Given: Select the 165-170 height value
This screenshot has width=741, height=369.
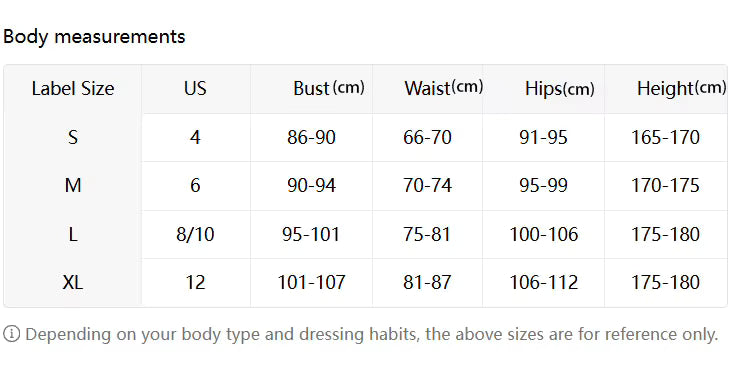Looking at the screenshot, I should 665,137.
